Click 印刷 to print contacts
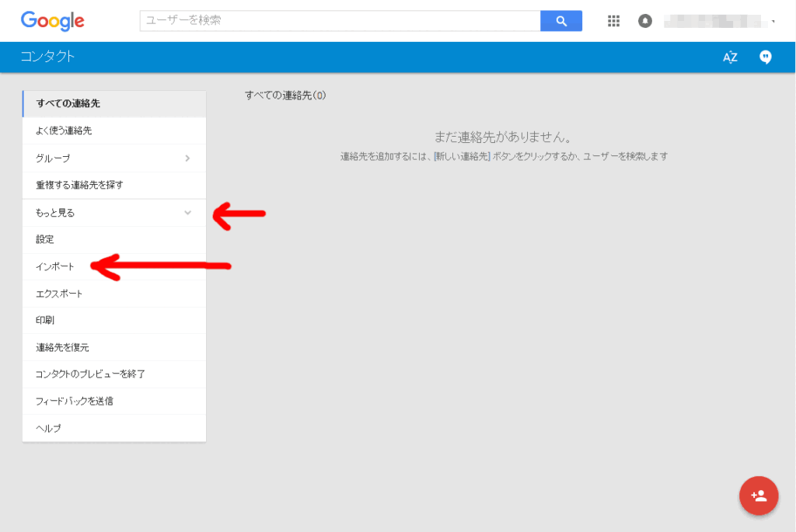The width and height of the screenshot is (796, 532). coord(45,320)
